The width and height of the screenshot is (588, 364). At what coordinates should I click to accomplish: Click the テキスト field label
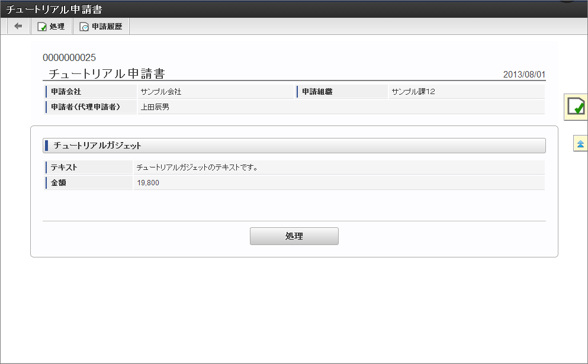coord(64,167)
